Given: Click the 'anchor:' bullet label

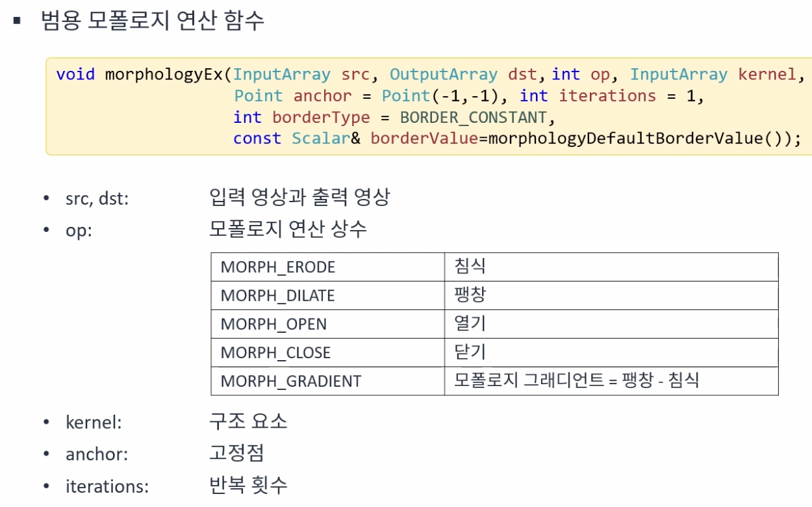Looking at the screenshot, I should [x=97, y=454].
